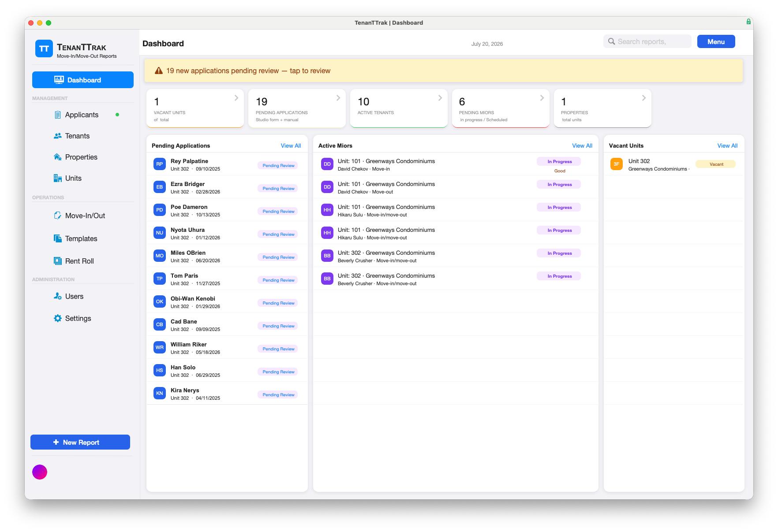
Task: Open Kira Nerys's application row
Action: pyautogui.click(x=227, y=393)
